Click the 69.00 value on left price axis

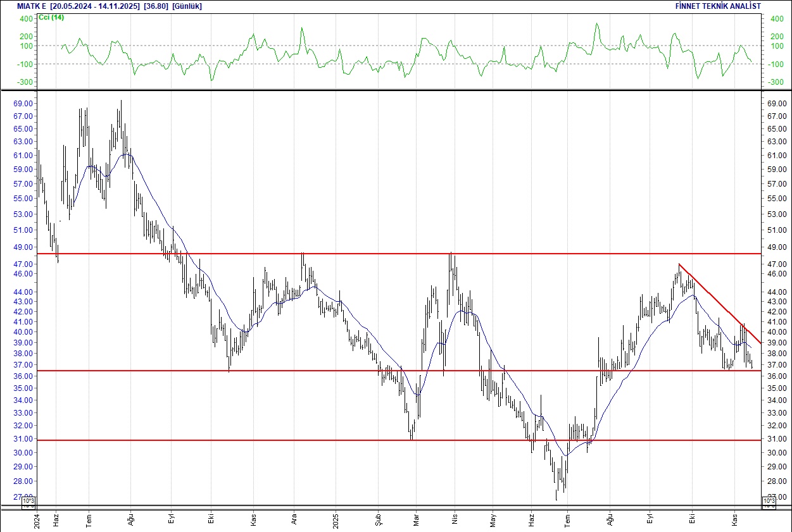point(23,103)
